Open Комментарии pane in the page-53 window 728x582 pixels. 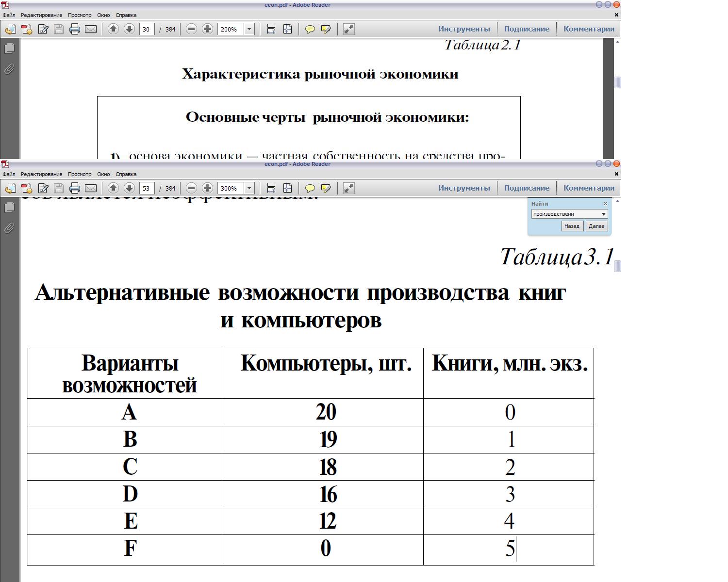tap(589, 188)
